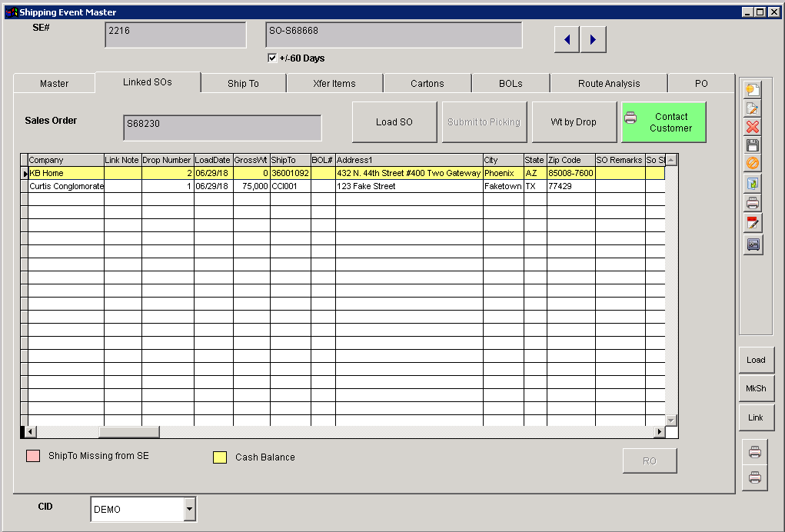Screen dimensions: 785x532
Task: Click the green Contact Customer button
Action: tap(663, 122)
